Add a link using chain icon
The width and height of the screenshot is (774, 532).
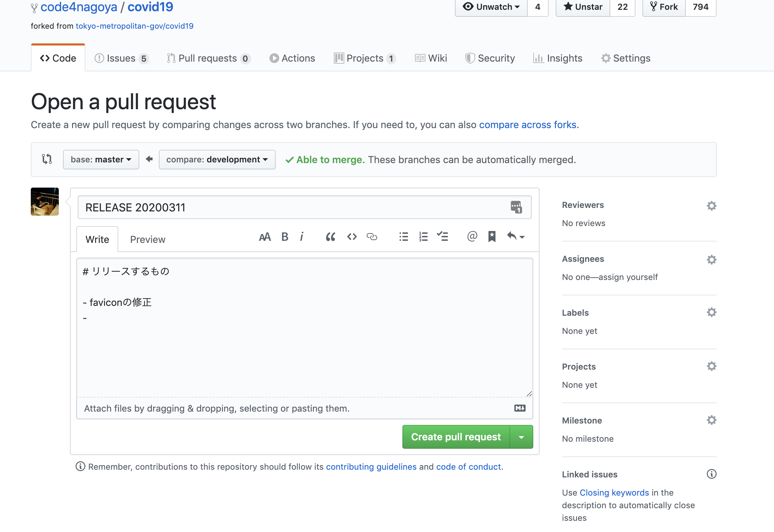[x=372, y=237]
